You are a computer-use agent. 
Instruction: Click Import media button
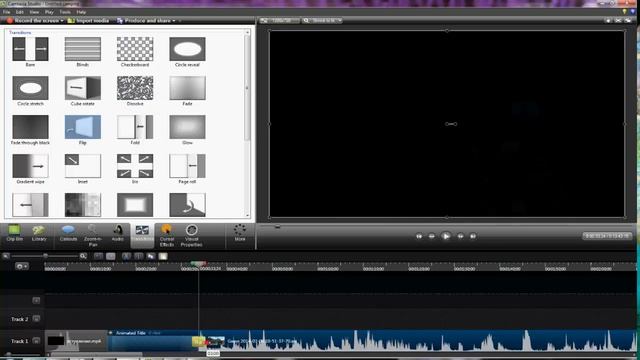[x=88, y=20]
